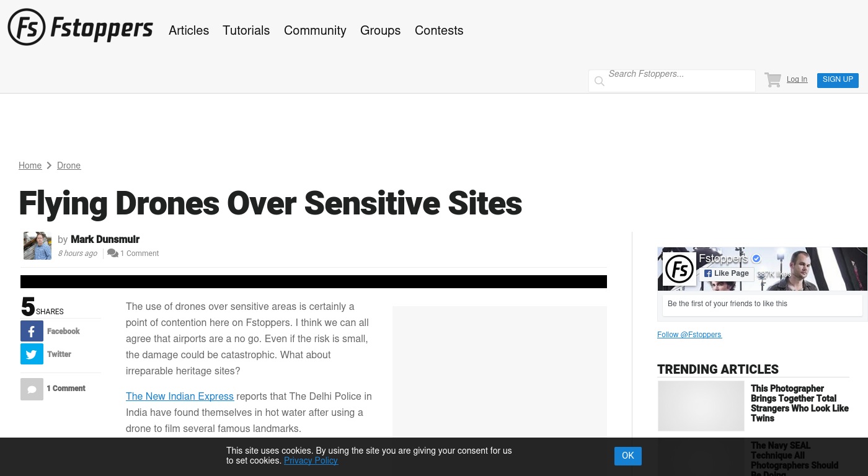Click Fstoppers Facebook page logo in sidebar
The image size is (868, 476).
[680, 269]
